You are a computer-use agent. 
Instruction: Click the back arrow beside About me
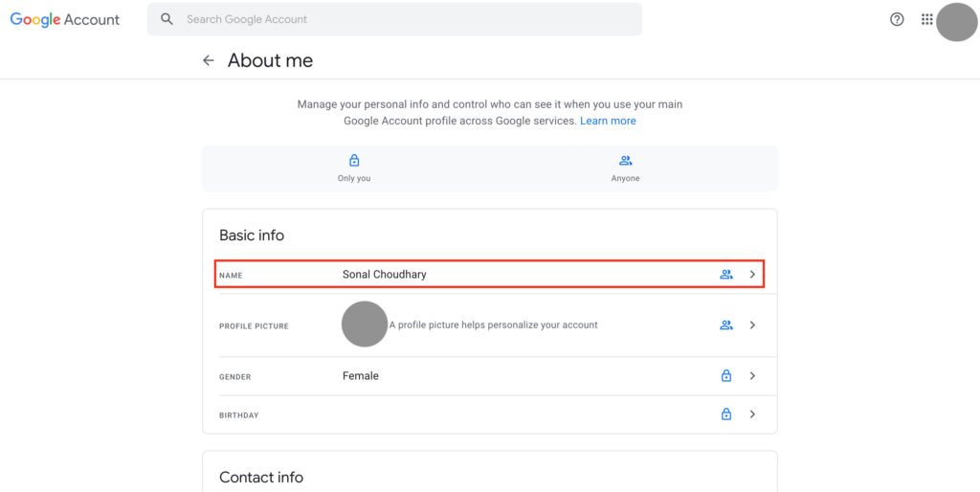tap(208, 60)
